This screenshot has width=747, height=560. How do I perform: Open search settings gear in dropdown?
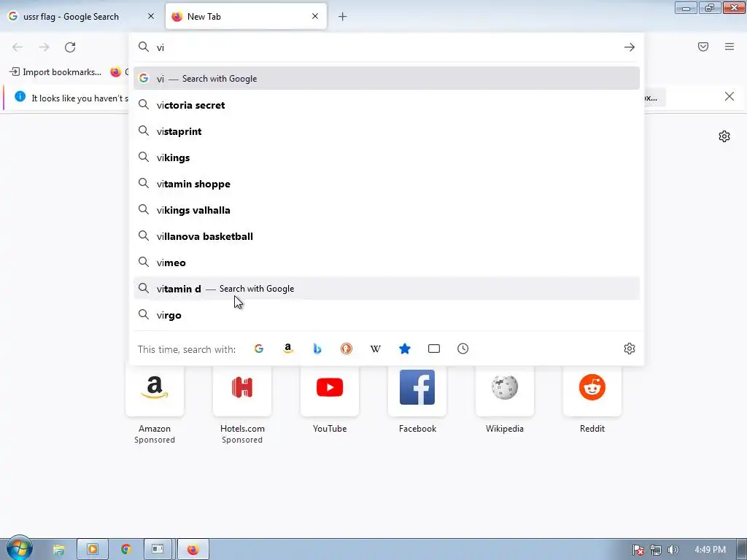630,349
